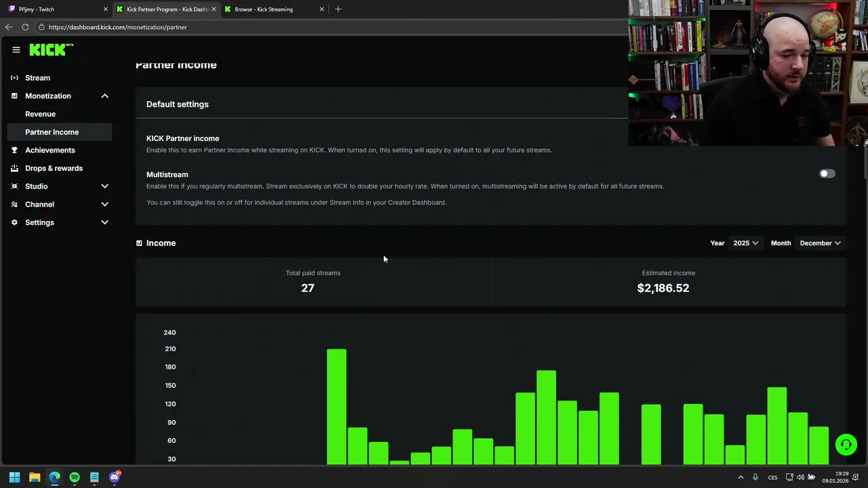Open the green support chat bubble
Image resolution: width=868 pixels, height=488 pixels.
(x=846, y=445)
